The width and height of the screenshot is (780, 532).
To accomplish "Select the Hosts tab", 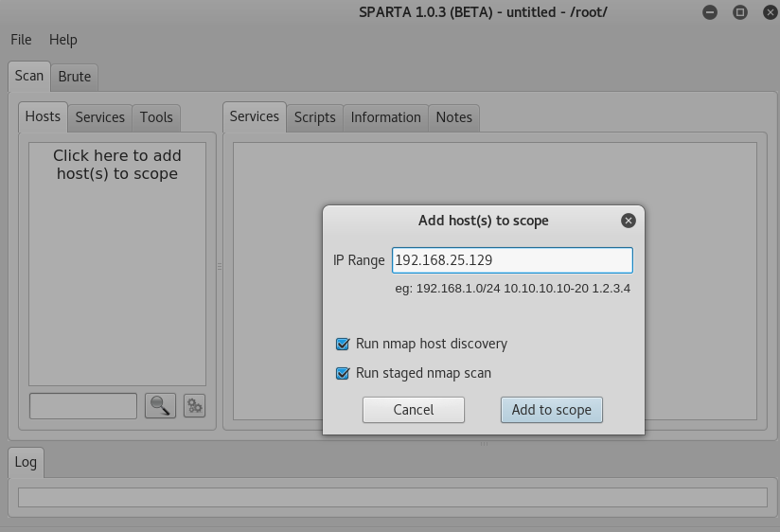I will tap(43, 117).
